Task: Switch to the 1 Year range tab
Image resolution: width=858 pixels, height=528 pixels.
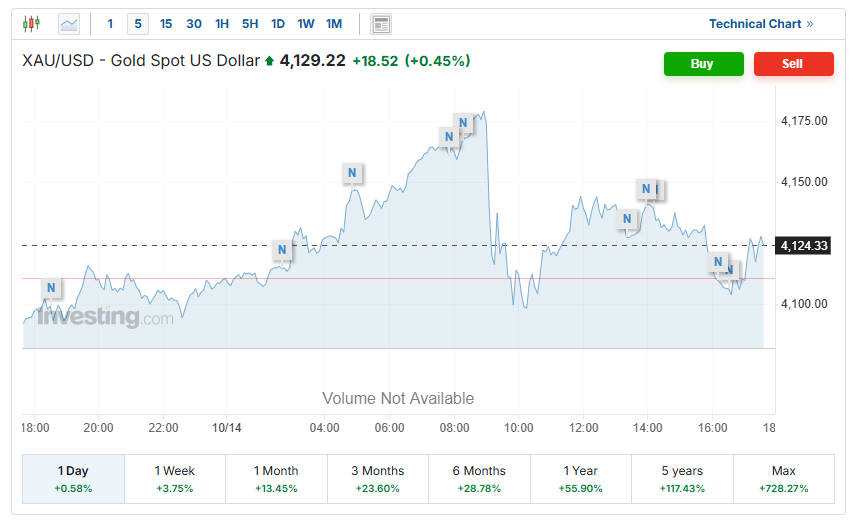Action: click(x=581, y=478)
